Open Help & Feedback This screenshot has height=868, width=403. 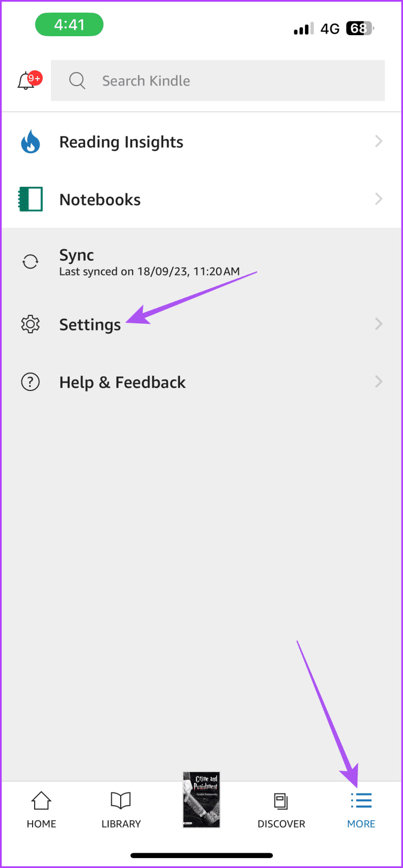(x=122, y=382)
